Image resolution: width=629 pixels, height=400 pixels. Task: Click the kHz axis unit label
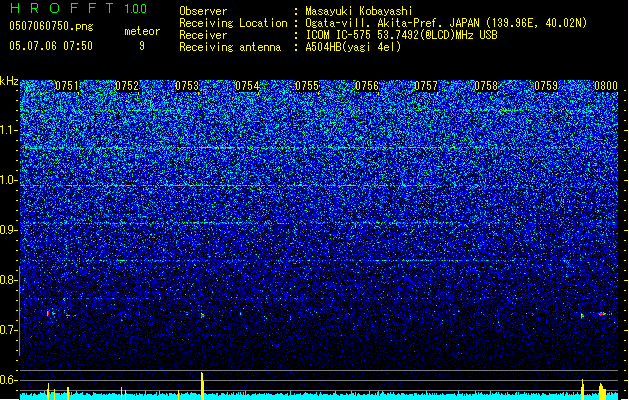(9, 81)
